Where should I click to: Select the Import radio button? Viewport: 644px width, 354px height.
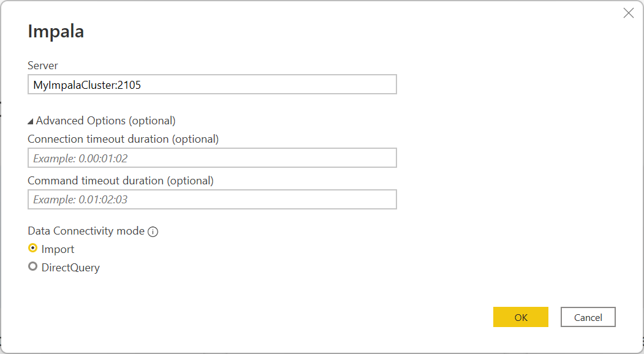coord(34,249)
